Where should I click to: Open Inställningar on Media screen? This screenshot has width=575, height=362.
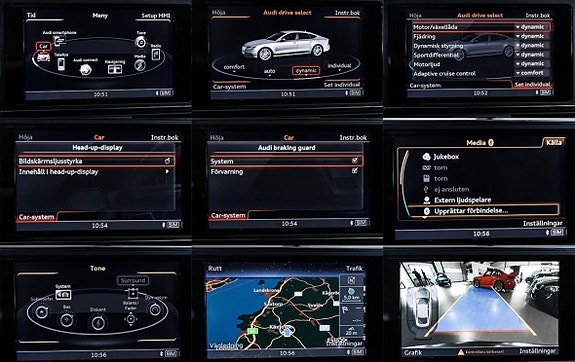(542, 223)
